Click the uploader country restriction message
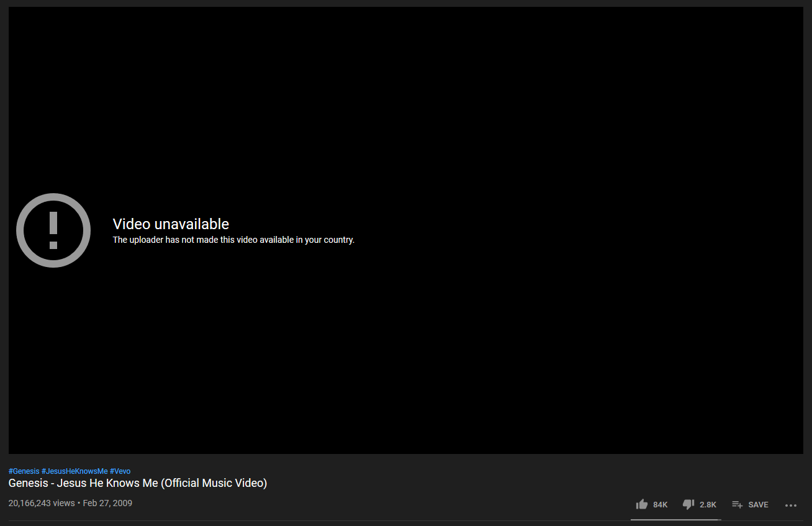Viewport: 812px width, 526px height. click(x=233, y=240)
